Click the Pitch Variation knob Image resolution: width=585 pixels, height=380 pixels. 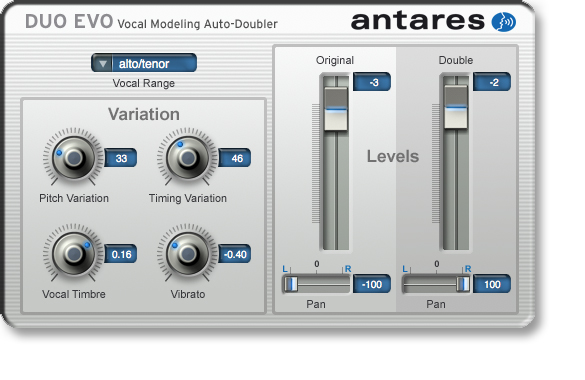73,158
